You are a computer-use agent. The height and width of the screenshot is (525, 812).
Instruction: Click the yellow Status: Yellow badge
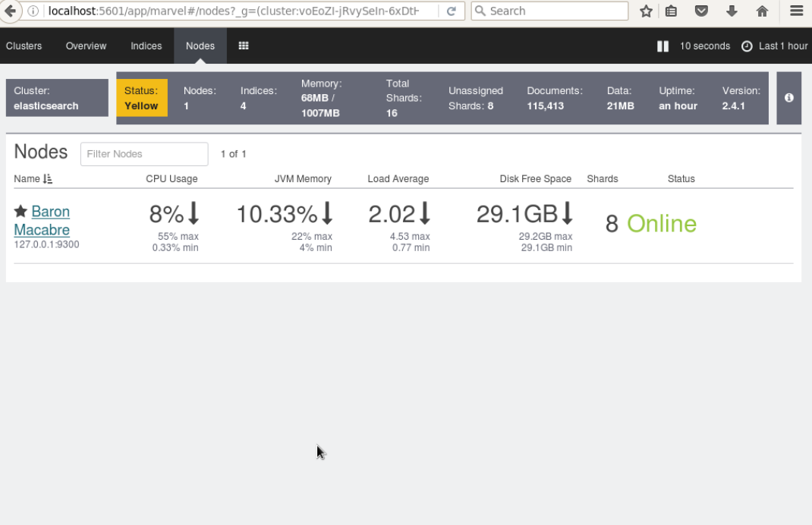(142, 98)
